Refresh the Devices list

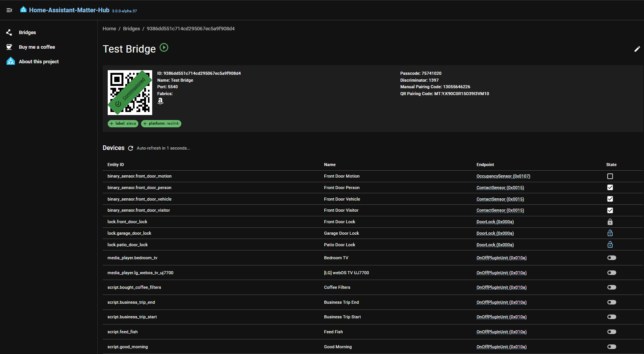pos(131,148)
